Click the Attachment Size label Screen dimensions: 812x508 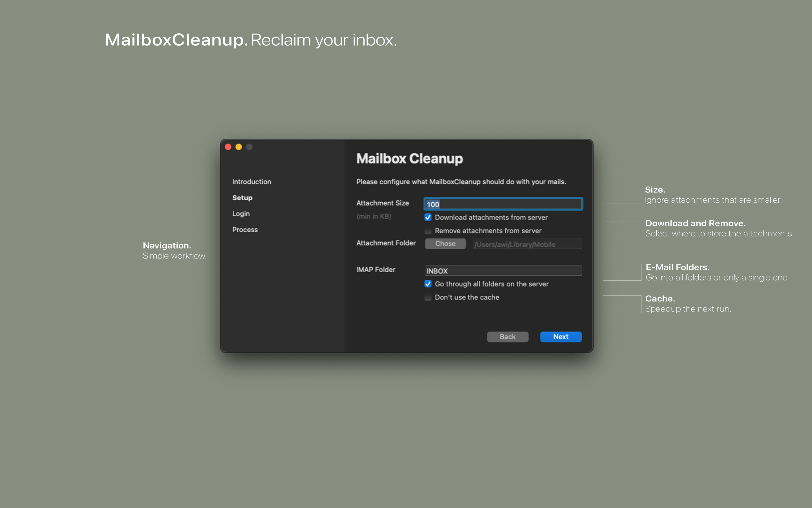point(383,203)
